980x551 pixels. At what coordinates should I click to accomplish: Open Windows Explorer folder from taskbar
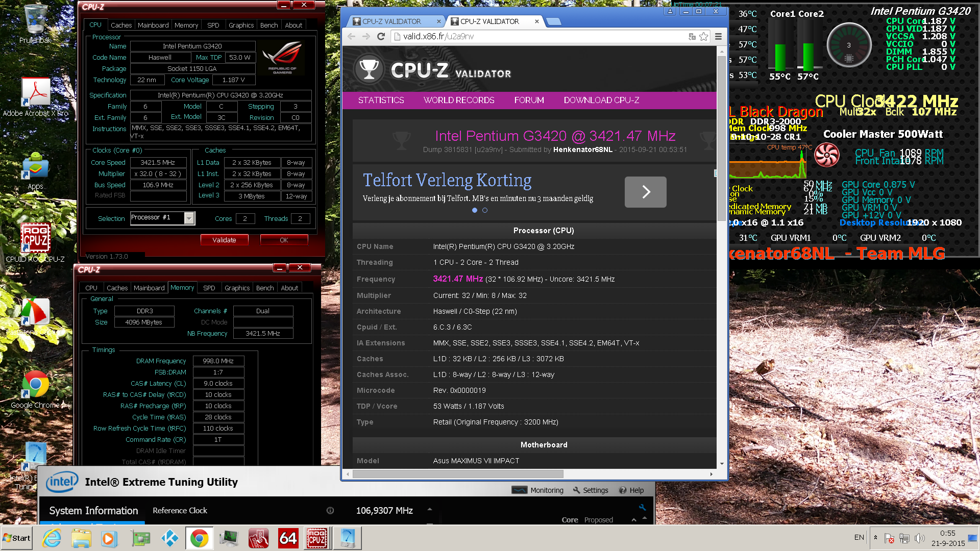pyautogui.click(x=81, y=538)
